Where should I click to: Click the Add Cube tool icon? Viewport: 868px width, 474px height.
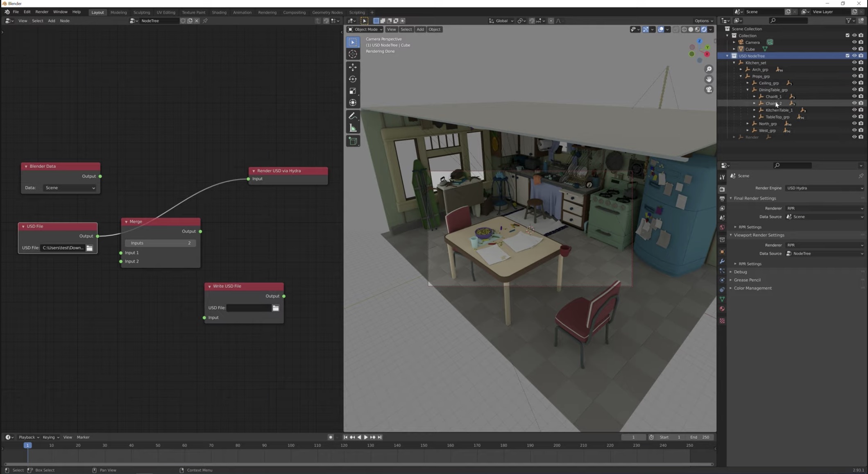(353, 141)
